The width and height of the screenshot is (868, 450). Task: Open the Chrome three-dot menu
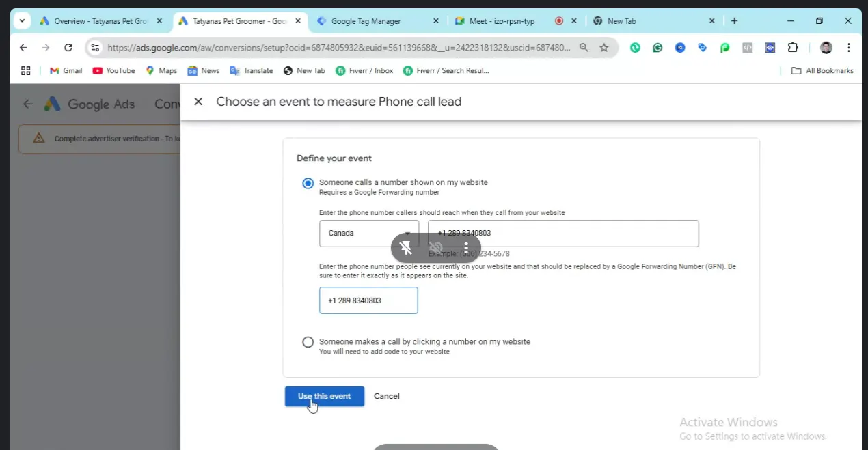[x=849, y=48]
